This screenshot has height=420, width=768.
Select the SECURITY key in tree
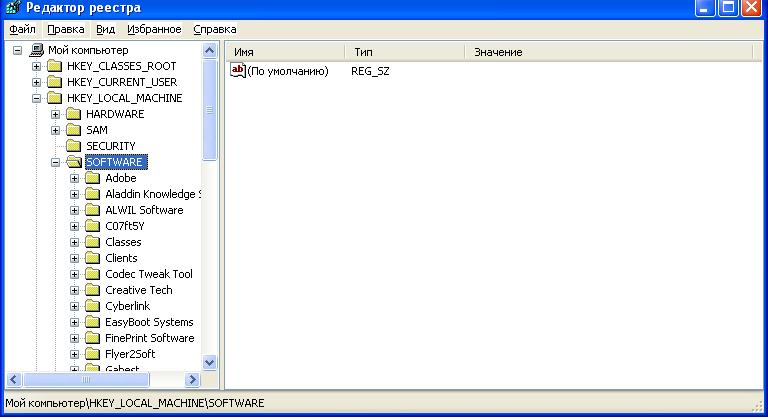pyautogui.click(x=110, y=146)
